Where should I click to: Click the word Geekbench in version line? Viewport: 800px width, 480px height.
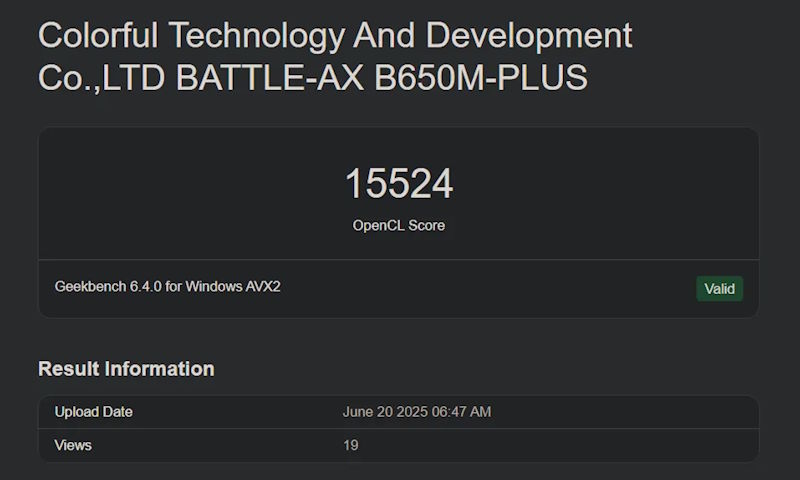pos(90,287)
